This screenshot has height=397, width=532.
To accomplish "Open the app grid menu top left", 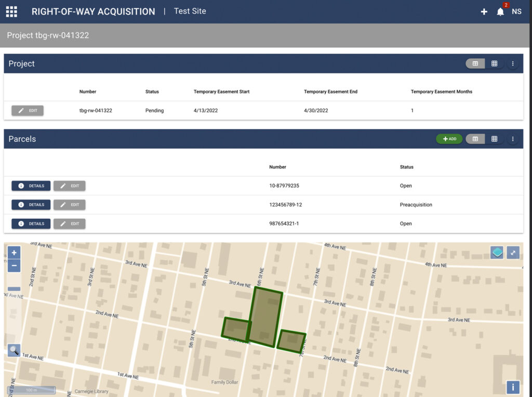I will tap(11, 11).
